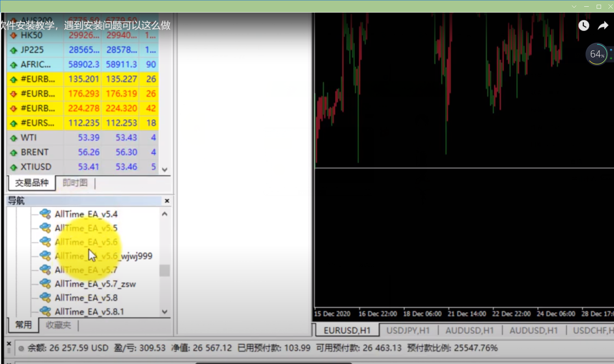The width and height of the screenshot is (614, 364).
Task: Select AllTime_EA_v5.6_wjwj999 in Navigator
Action: [103, 256]
